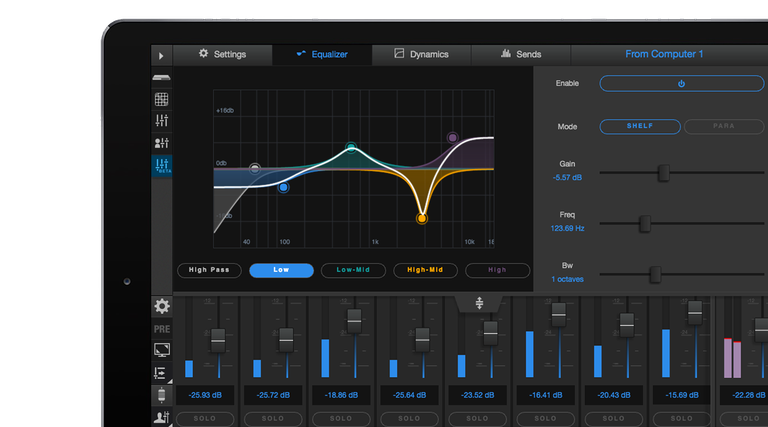Viewport: 768px width, 427px height.
Task: Open the mixer faders icon in sidebar
Action: pyautogui.click(x=161, y=121)
